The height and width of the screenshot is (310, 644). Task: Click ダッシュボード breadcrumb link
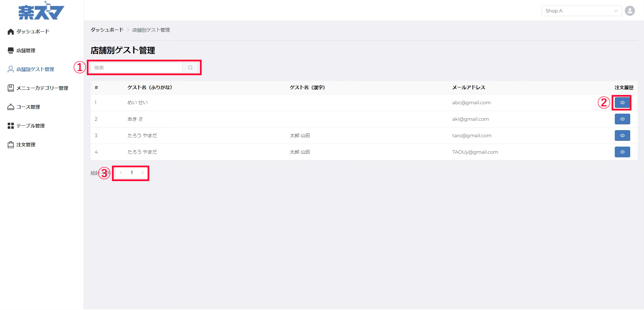click(x=107, y=30)
